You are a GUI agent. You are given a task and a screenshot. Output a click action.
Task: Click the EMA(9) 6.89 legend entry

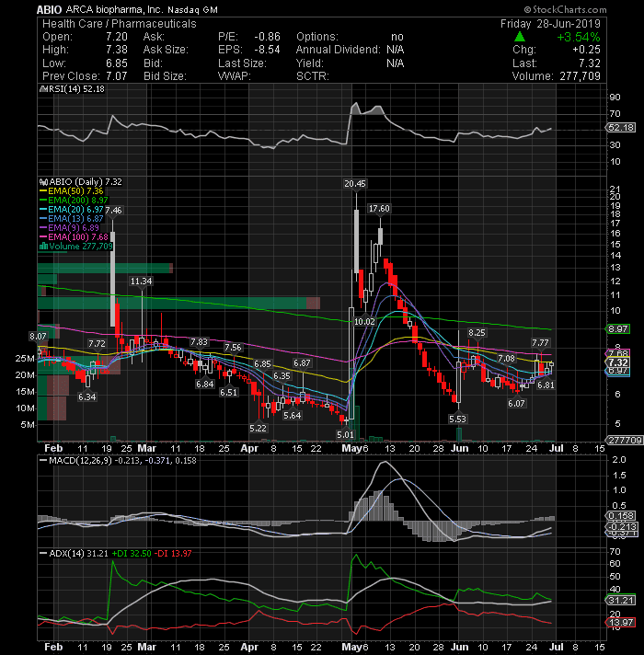coord(73,228)
